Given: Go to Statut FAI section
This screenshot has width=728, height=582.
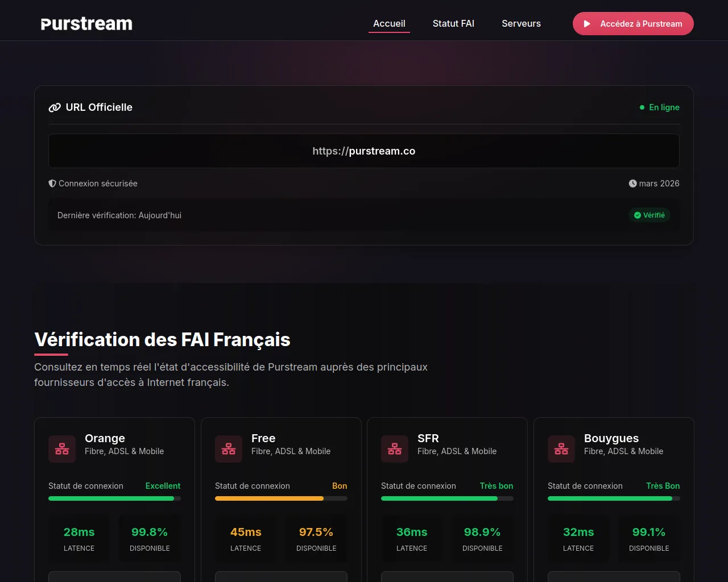Looking at the screenshot, I should (453, 24).
